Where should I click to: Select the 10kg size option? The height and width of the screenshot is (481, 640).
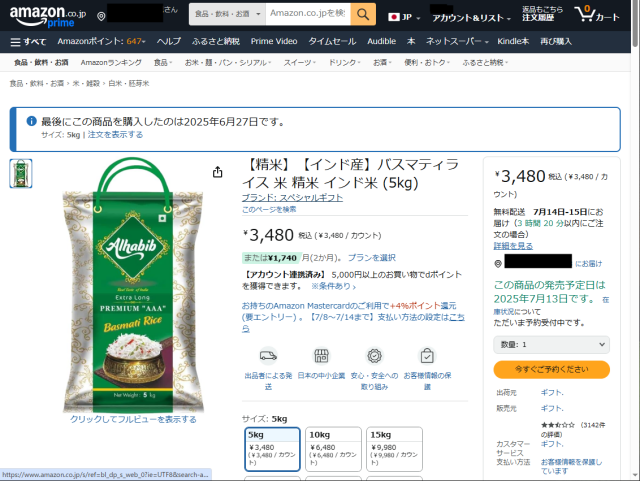pyautogui.click(x=333, y=449)
